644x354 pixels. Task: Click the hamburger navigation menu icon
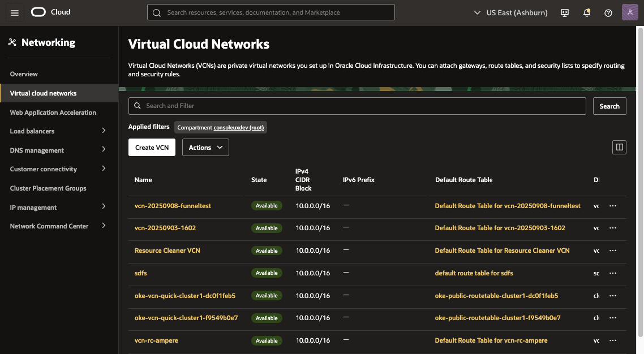(x=14, y=12)
